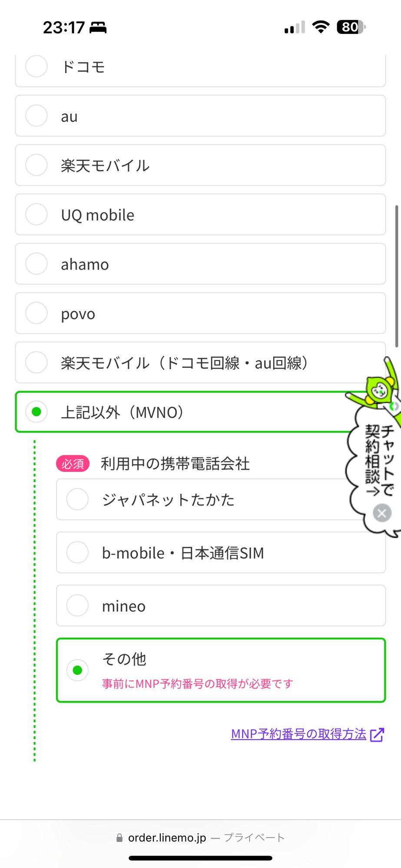Select the ahamo radio button
This screenshot has height=868, width=401.
pos(36,264)
